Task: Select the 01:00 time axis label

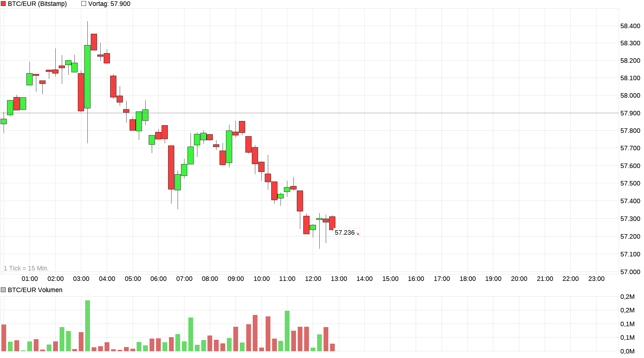Action: click(x=30, y=279)
